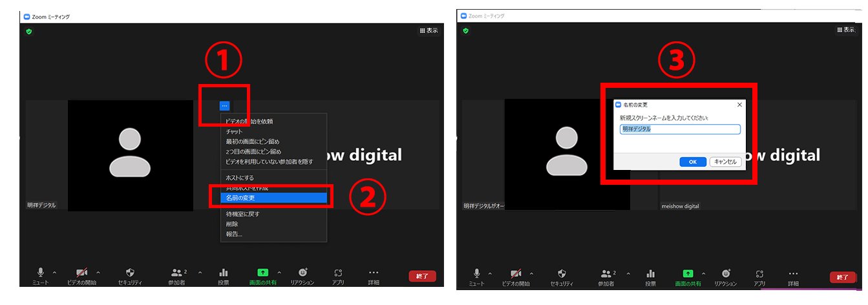Click the キャンセル button in rename dialog

click(x=725, y=162)
